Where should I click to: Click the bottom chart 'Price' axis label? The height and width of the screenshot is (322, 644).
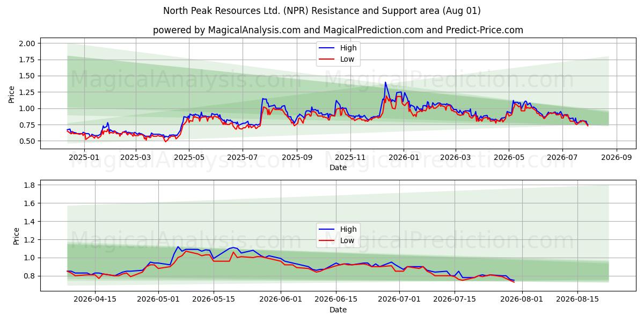[x=16, y=236]
